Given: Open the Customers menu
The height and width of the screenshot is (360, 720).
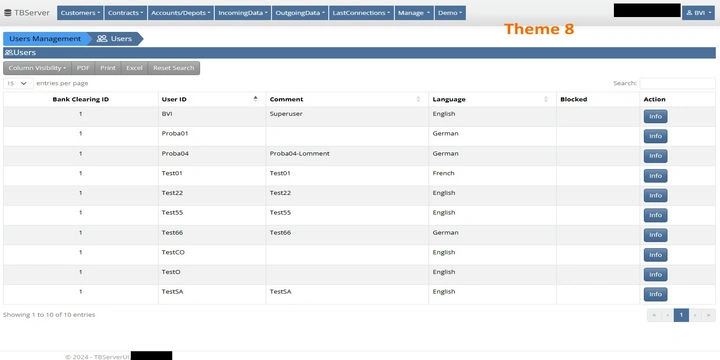Looking at the screenshot, I should coord(80,13).
